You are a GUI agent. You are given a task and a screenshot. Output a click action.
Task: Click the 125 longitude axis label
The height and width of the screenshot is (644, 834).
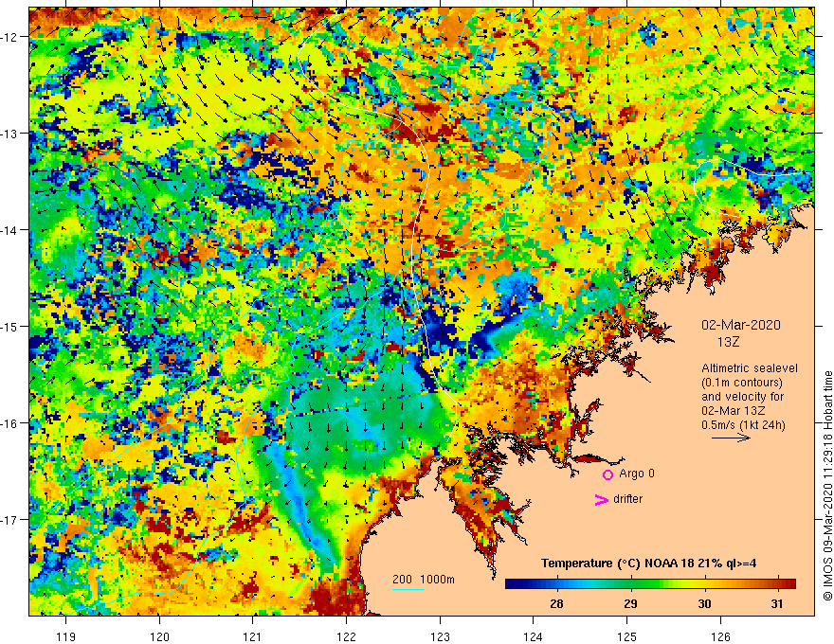click(627, 636)
